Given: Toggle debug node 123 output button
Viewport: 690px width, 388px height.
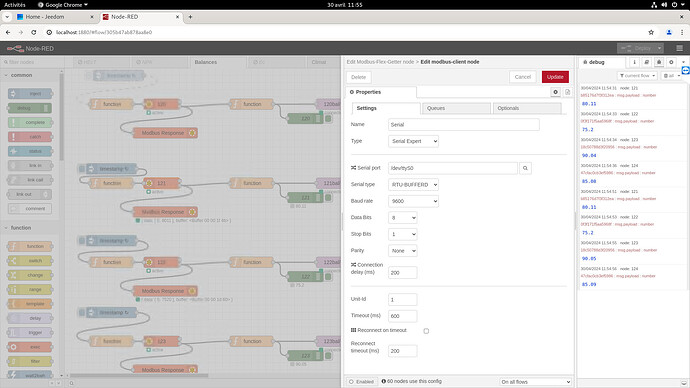Looking at the screenshot, I should (x=328, y=355).
